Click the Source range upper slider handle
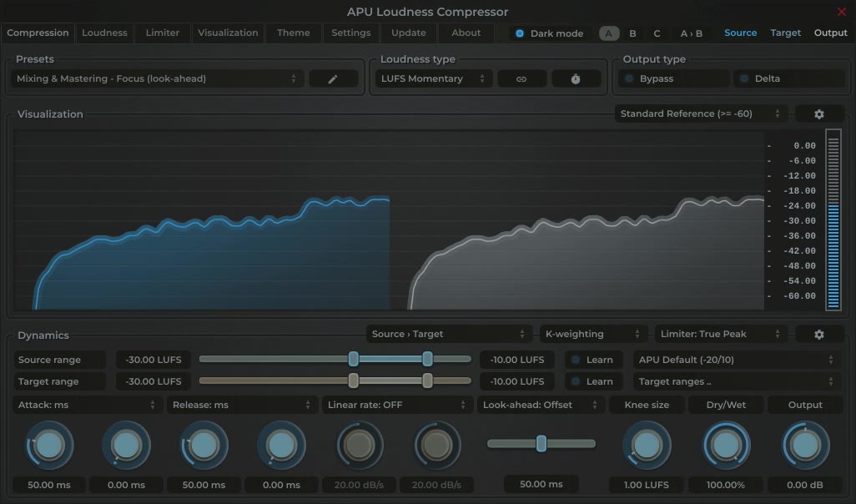This screenshot has height=504, width=856. click(x=427, y=359)
